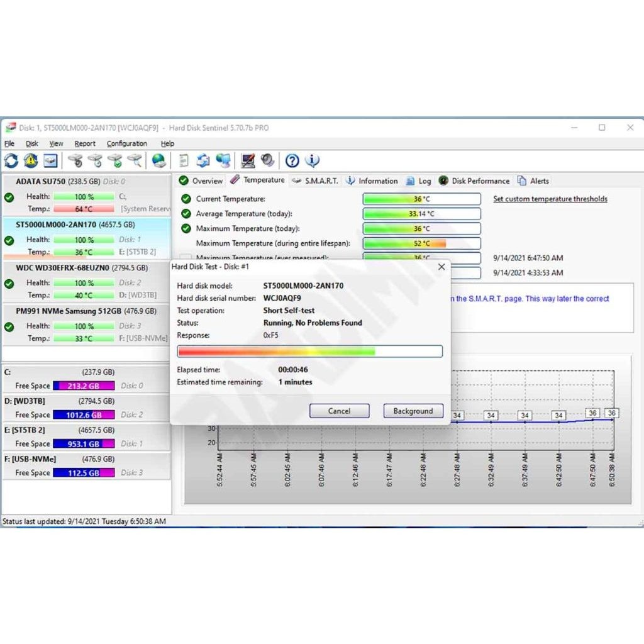Click the disk with magnifier toolbar icon
Image resolution: width=644 pixels, height=644 pixels.
click(x=135, y=161)
